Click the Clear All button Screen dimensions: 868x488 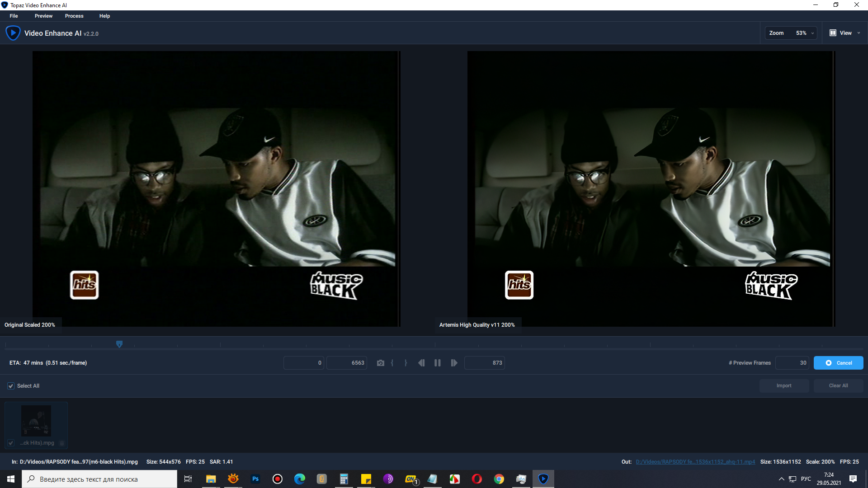click(839, 386)
